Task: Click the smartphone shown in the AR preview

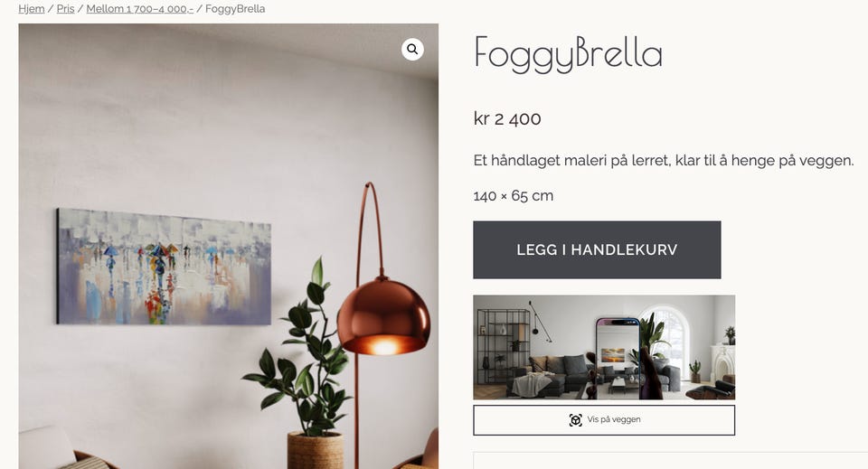Action: click(618, 358)
